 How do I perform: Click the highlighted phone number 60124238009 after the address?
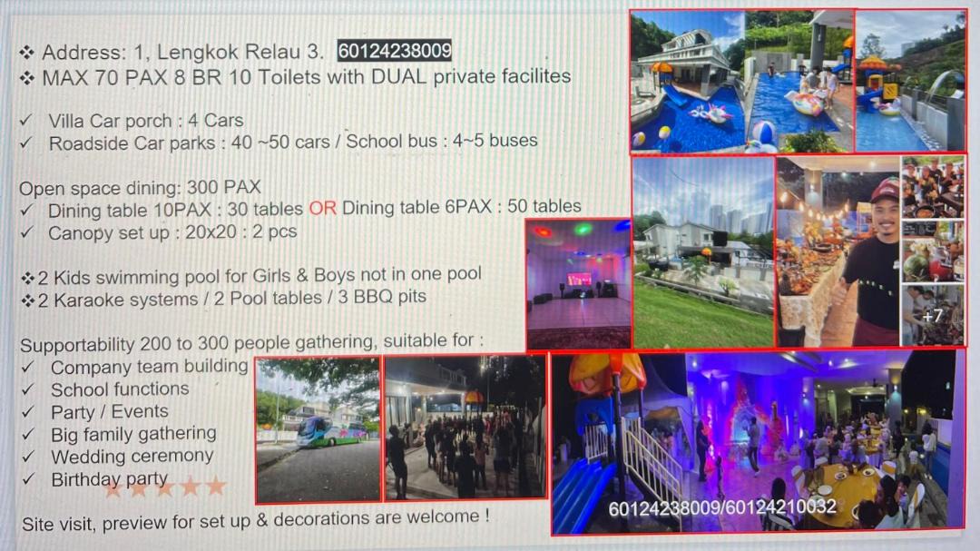[395, 51]
